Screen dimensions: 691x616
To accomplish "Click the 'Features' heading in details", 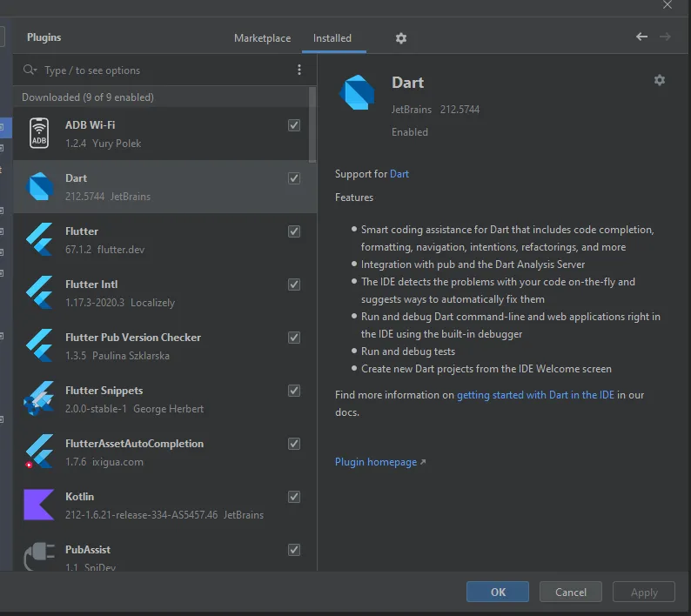I will (x=354, y=198).
